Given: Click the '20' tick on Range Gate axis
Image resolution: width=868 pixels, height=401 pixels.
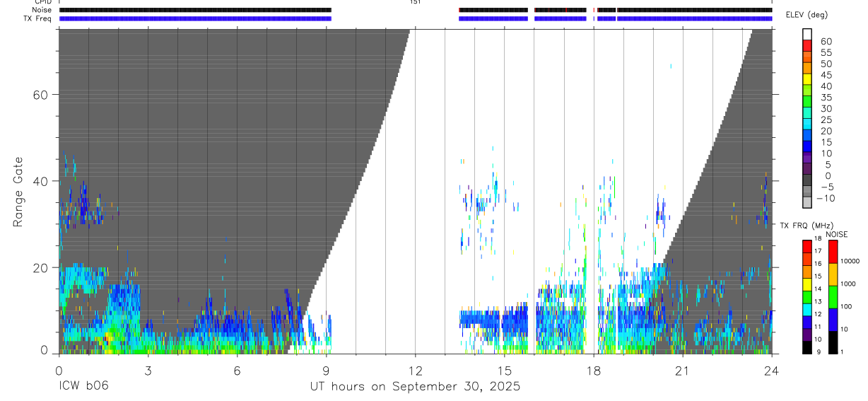Looking at the screenshot, I should click(40, 267).
